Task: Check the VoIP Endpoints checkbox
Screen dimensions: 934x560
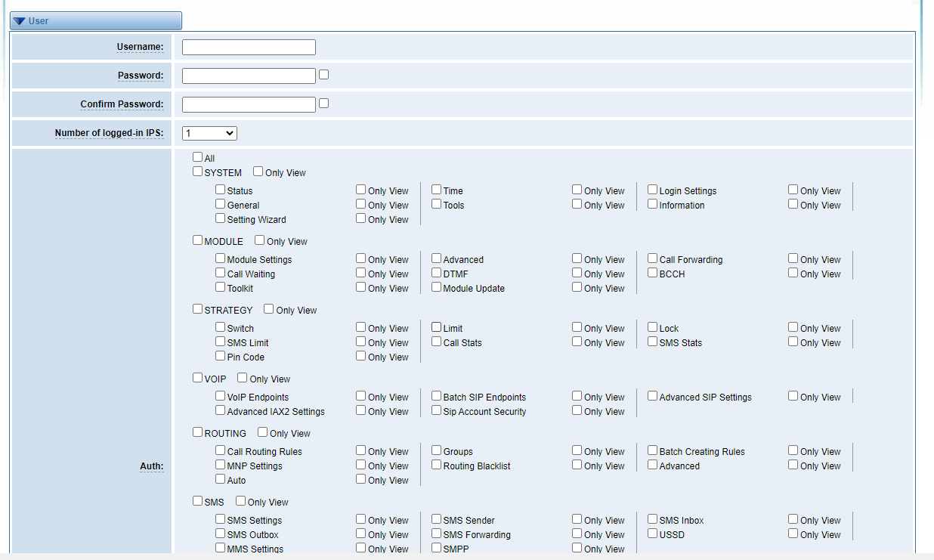Action: pos(220,396)
